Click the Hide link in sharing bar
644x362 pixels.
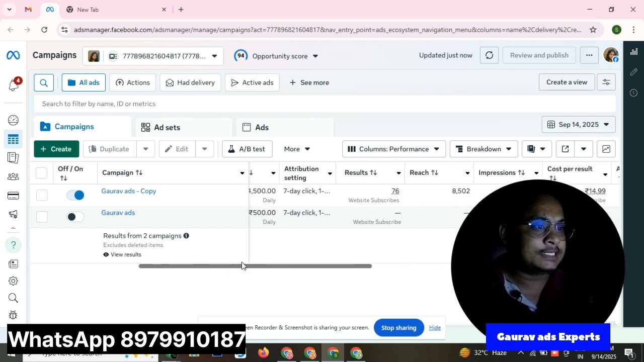coord(435,328)
